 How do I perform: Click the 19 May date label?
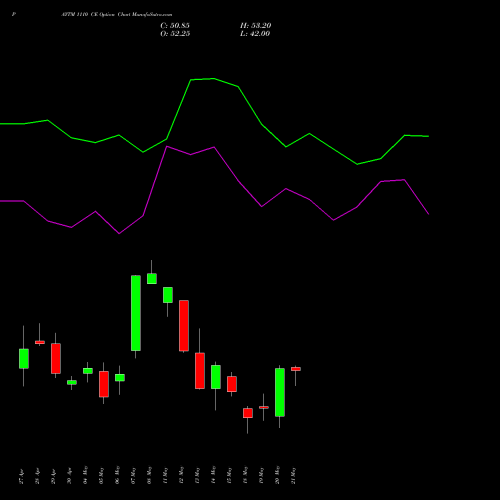tap(262, 475)
